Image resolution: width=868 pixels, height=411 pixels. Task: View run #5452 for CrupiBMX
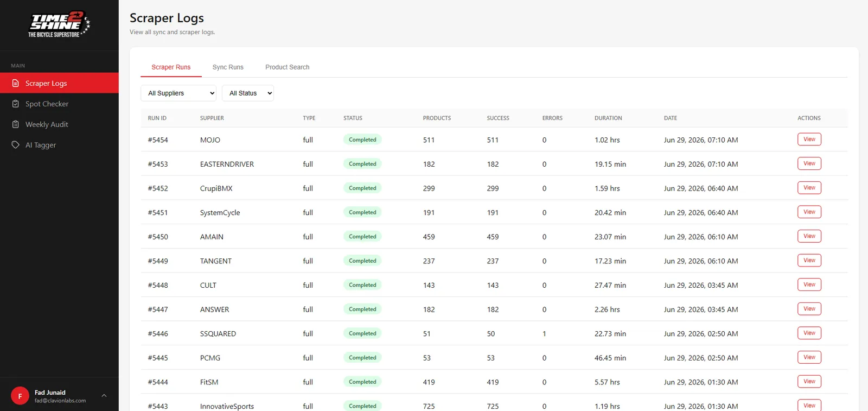point(809,188)
